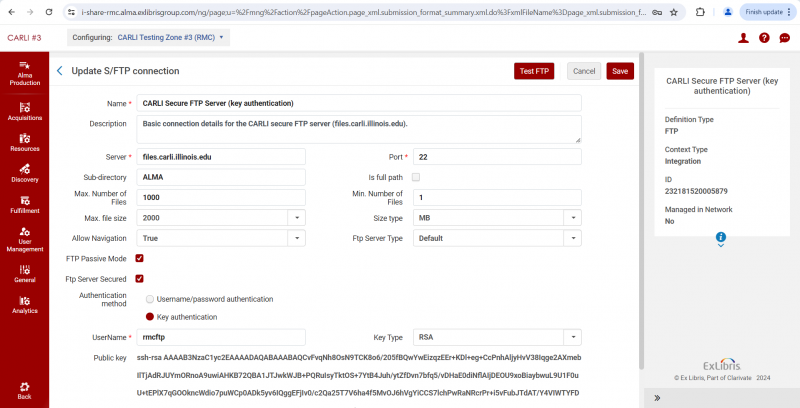Click the Sub-directory field
The width and height of the screenshot is (800, 408).
coord(221,177)
